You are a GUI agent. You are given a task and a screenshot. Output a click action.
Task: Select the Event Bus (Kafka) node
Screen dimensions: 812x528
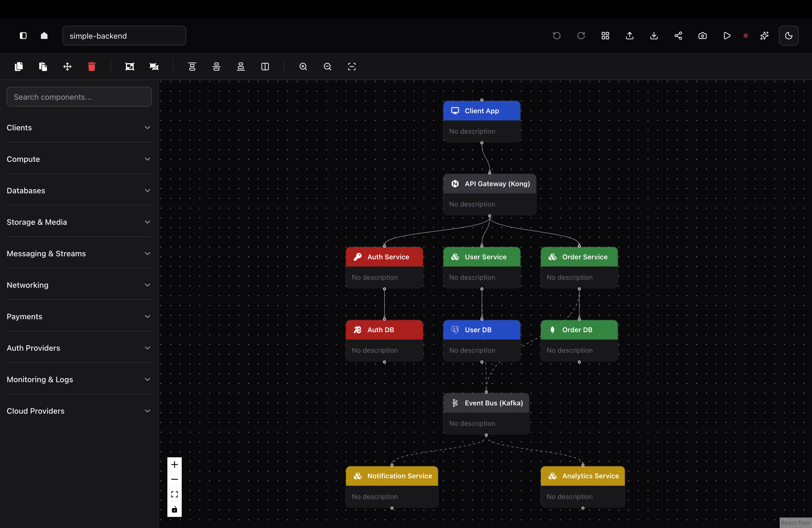(x=486, y=403)
